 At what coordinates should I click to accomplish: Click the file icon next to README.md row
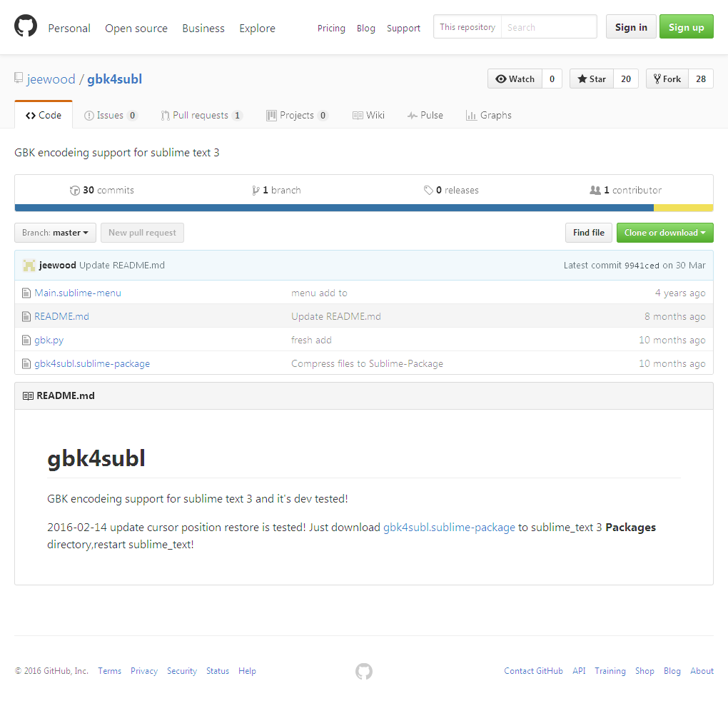[26, 317]
